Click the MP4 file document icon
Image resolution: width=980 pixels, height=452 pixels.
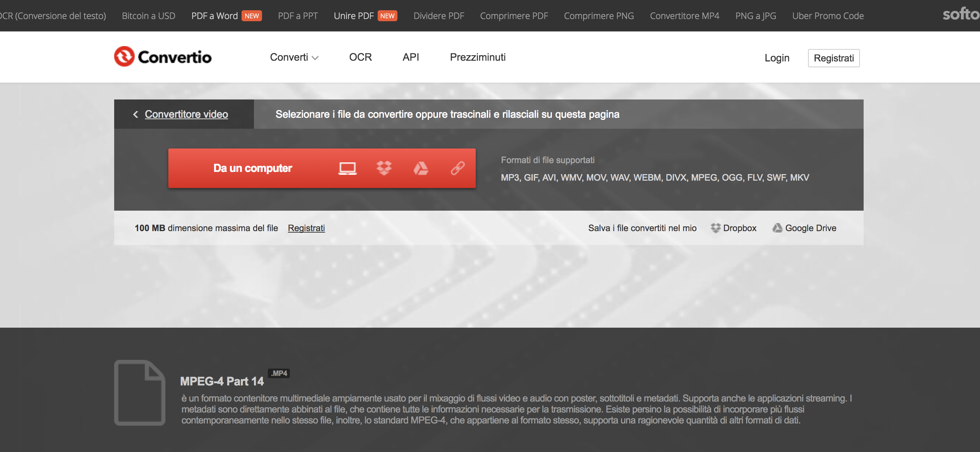pyautogui.click(x=140, y=392)
